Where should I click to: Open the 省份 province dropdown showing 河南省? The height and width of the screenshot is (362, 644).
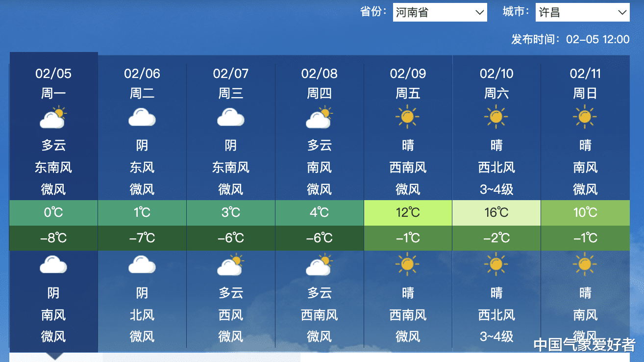[440, 12]
